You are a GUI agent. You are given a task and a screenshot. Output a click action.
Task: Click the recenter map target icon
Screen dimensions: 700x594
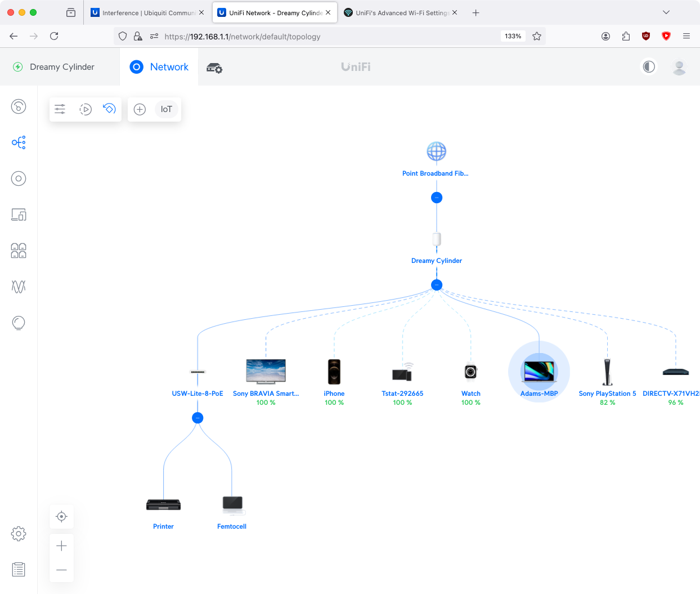pyautogui.click(x=62, y=517)
